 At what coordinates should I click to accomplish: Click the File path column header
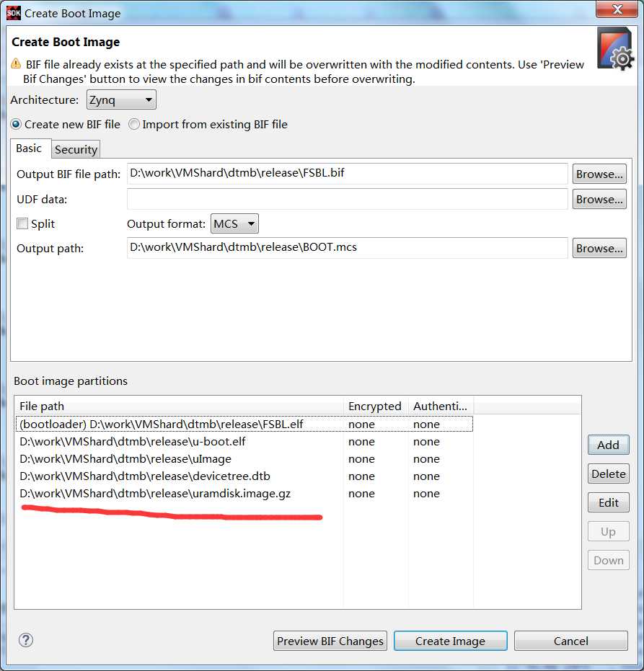tap(180, 406)
